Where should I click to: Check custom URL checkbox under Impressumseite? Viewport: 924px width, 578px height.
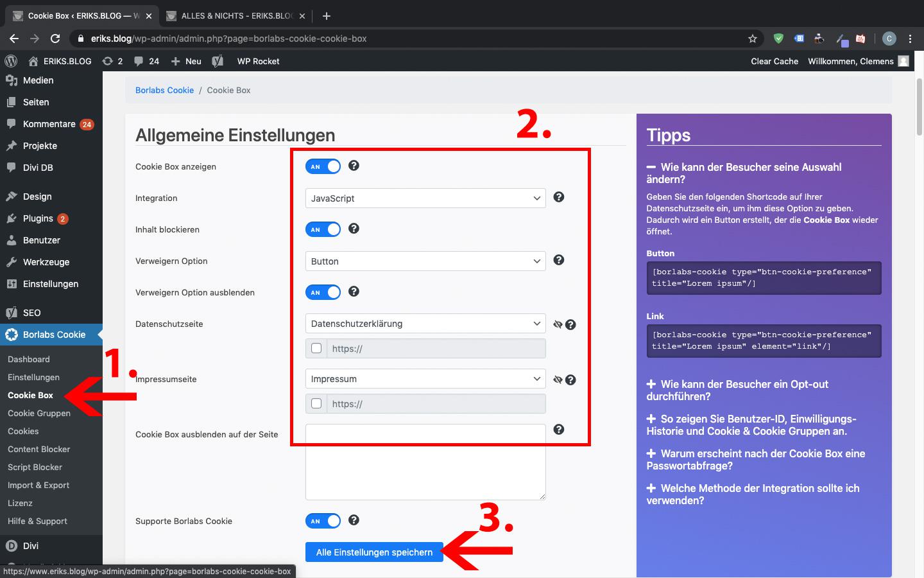click(x=316, y=403)
